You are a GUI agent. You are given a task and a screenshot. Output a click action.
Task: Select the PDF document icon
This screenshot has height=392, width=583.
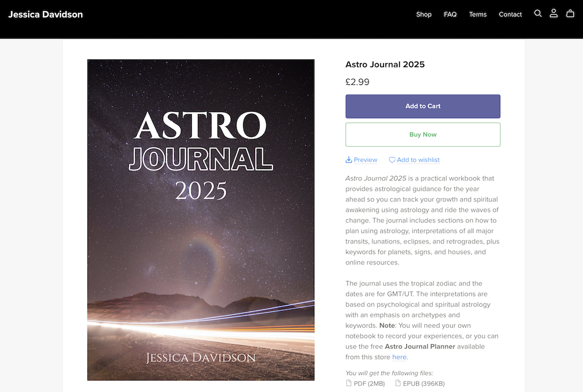pos(349,383)
